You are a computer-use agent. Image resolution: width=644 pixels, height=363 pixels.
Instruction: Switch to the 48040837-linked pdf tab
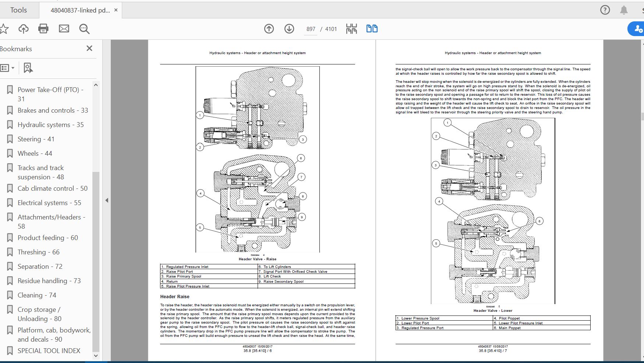pos(80,10)
